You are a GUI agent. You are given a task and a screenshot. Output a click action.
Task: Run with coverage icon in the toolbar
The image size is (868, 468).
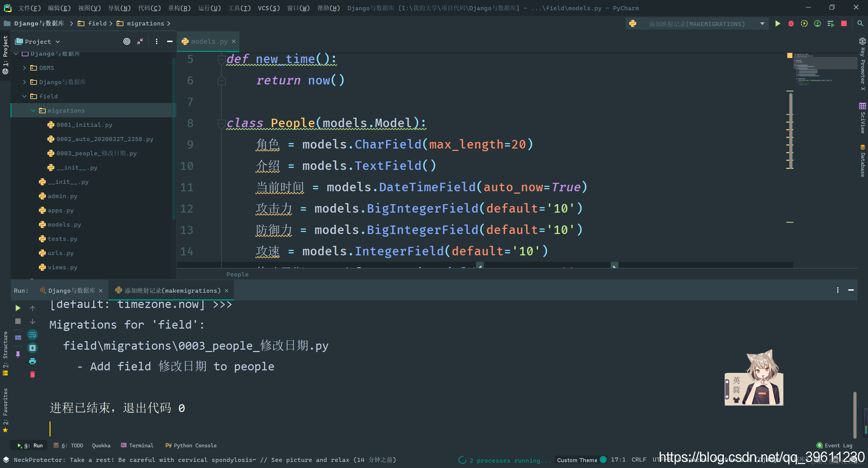click(804, 23)
